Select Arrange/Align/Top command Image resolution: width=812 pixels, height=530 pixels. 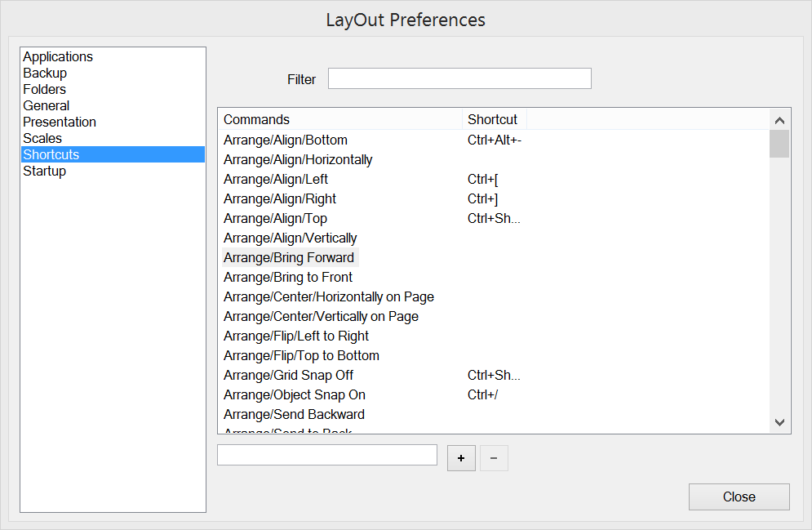click(275, 219)
